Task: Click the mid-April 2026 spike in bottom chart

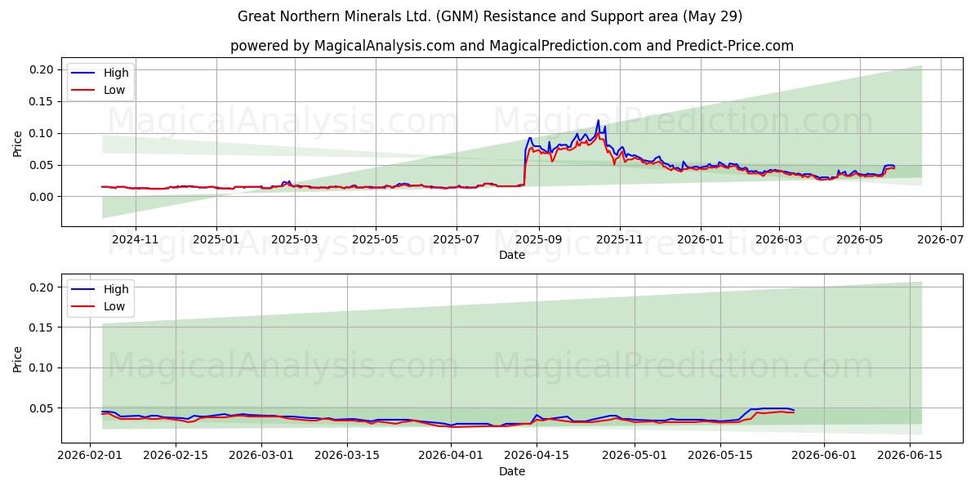Action: pos(537,415)
